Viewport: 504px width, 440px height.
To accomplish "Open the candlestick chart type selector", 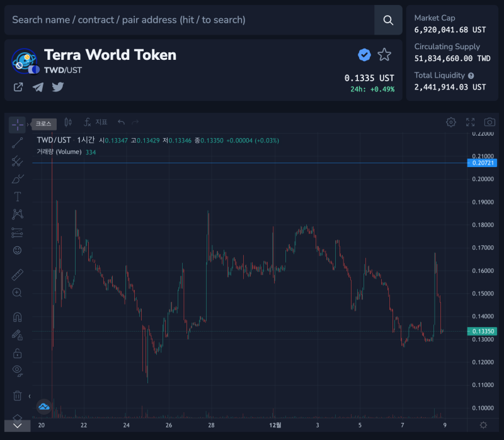I will 68,122.
